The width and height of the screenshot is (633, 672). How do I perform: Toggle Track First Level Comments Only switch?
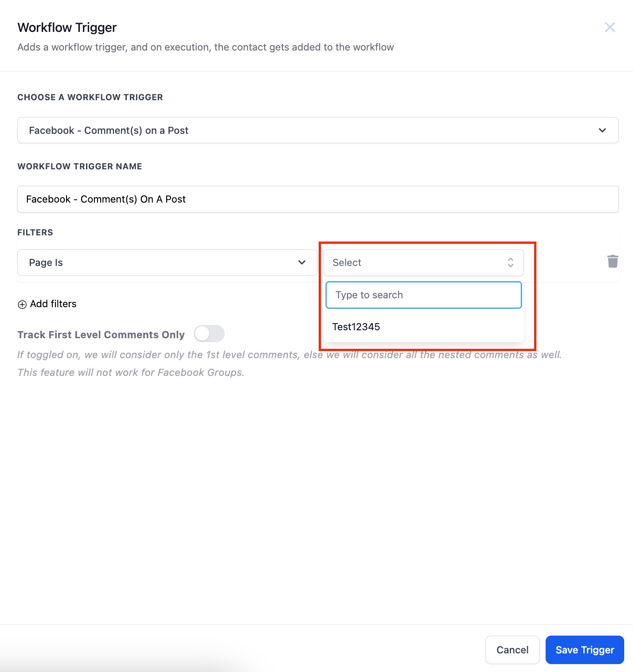click(209, 334)
